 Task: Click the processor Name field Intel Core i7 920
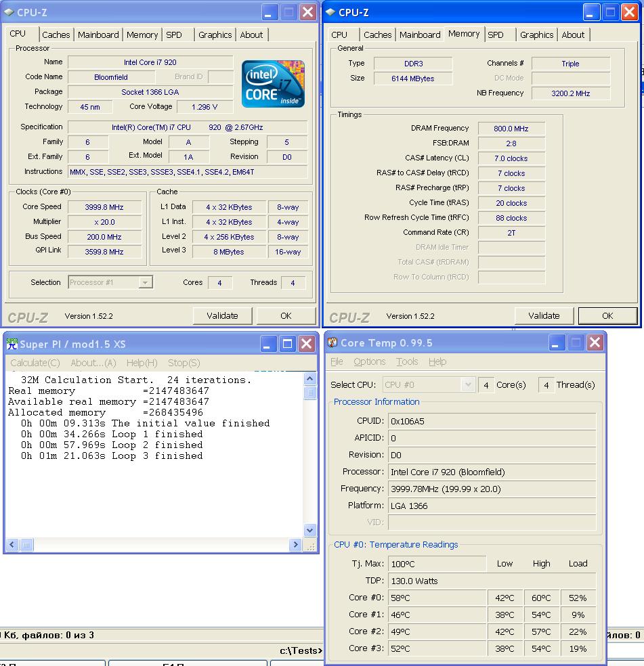[150, 62]
